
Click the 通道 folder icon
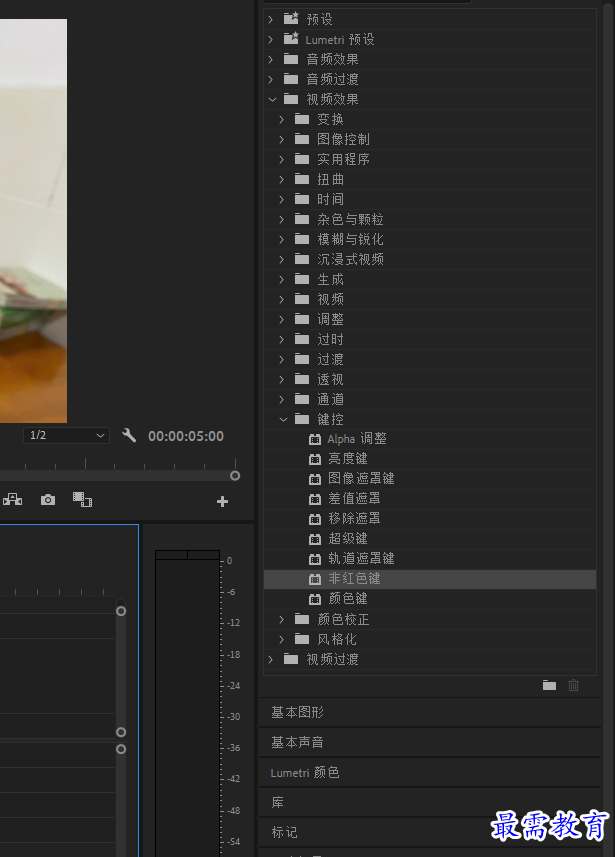[302, 399]
